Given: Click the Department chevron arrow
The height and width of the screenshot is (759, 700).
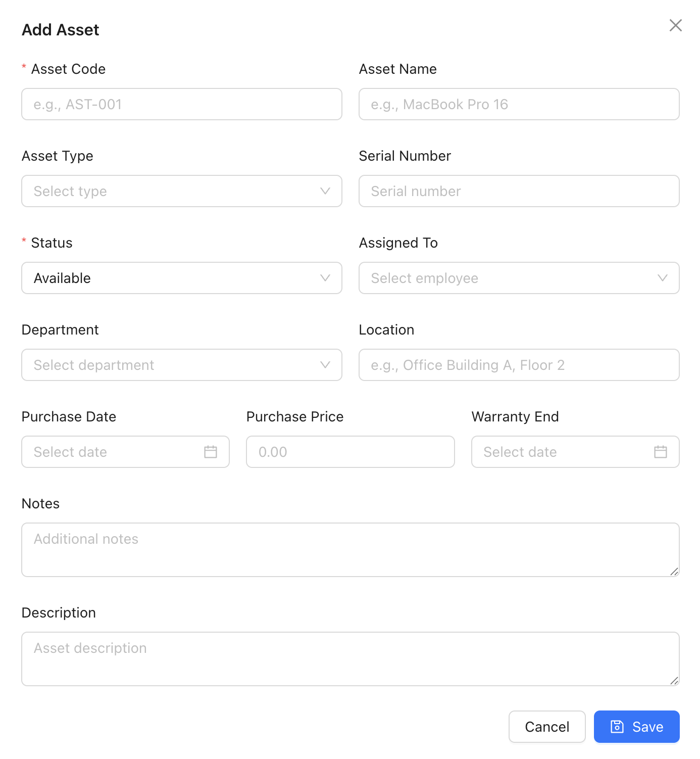Looking at the screenshot, I should point(325,365).
